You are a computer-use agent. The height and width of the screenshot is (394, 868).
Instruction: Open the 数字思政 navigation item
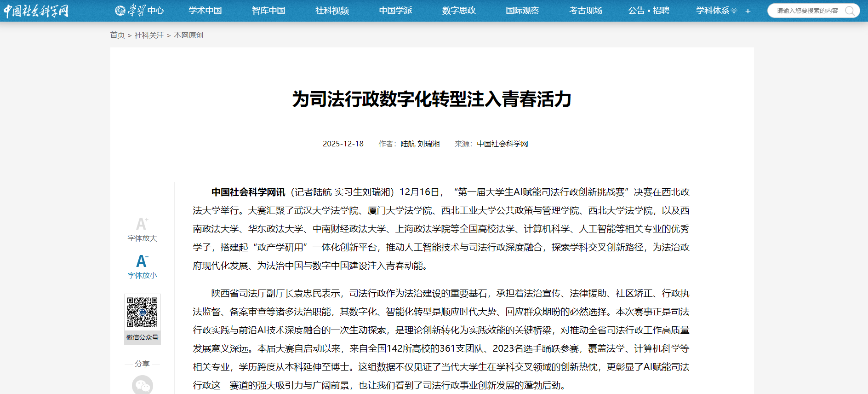(459, 11)
